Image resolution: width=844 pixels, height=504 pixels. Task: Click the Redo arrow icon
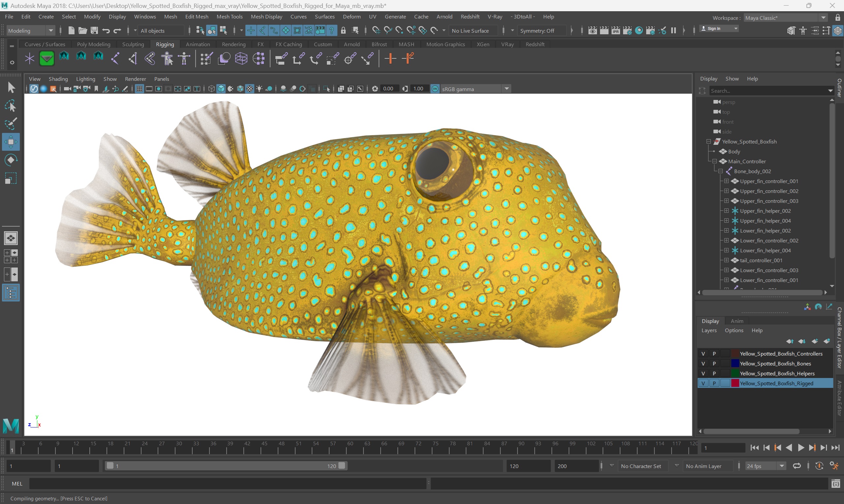point(117,31)
